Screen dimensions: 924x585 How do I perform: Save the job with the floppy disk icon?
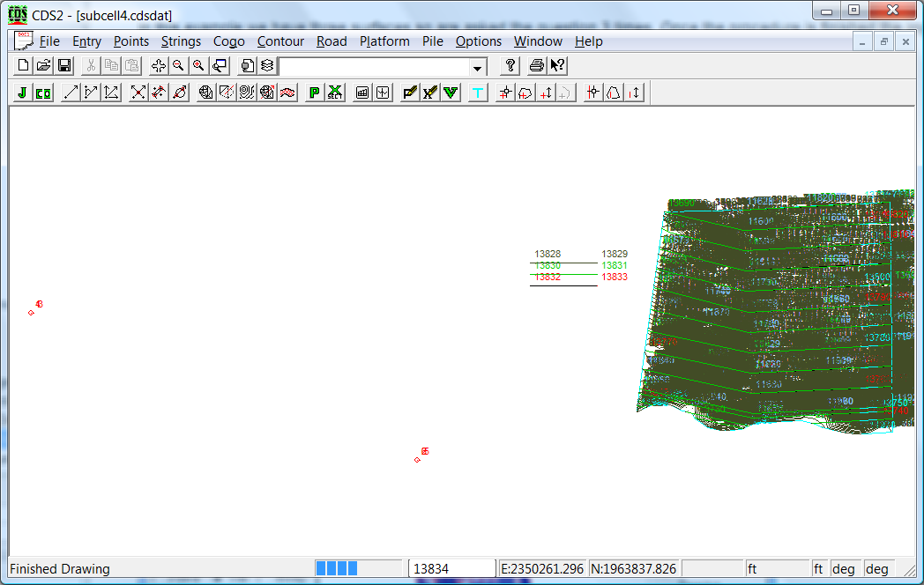tap(64, 66)
